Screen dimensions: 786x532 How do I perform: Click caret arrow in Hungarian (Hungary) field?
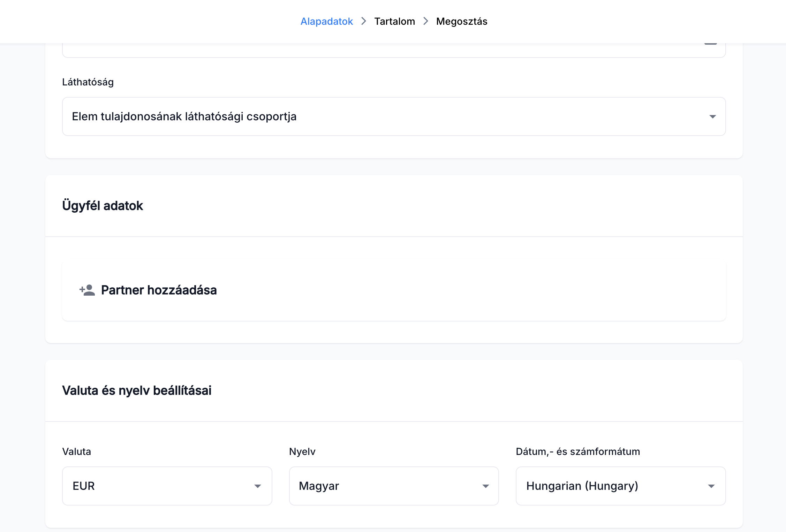(711, 486)
